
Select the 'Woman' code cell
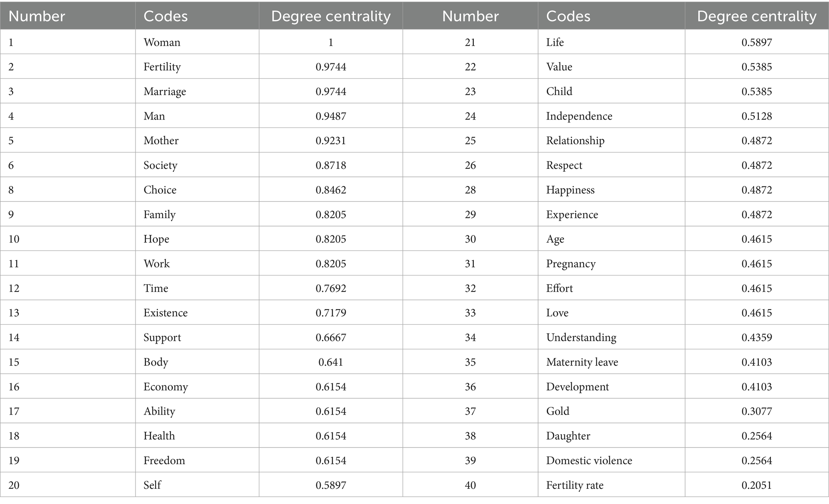[162, 42]
